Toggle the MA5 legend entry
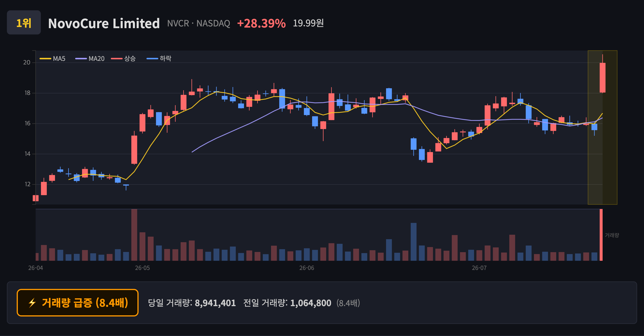This screenshot has width=644, height=336. click(x=53, y=59)
